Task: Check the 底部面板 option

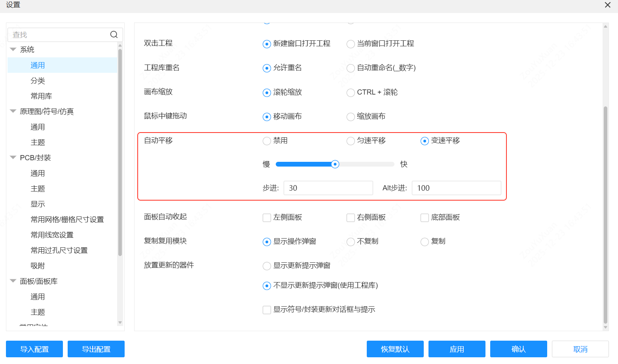Action: tap(425, 218)
